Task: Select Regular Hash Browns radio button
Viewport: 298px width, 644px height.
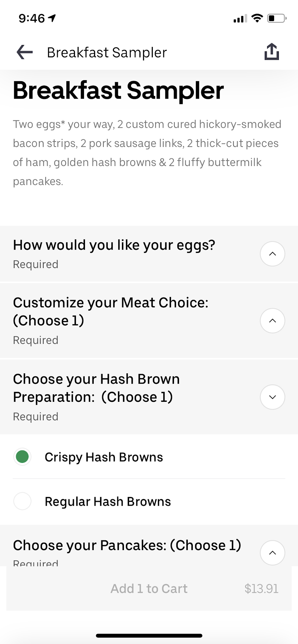Action: [x=23, y=501]
